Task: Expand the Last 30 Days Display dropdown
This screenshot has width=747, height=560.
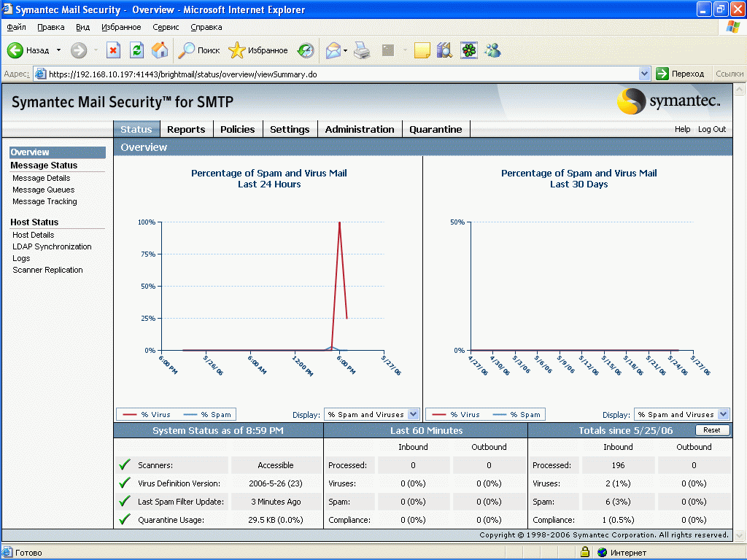Action: 723,414
